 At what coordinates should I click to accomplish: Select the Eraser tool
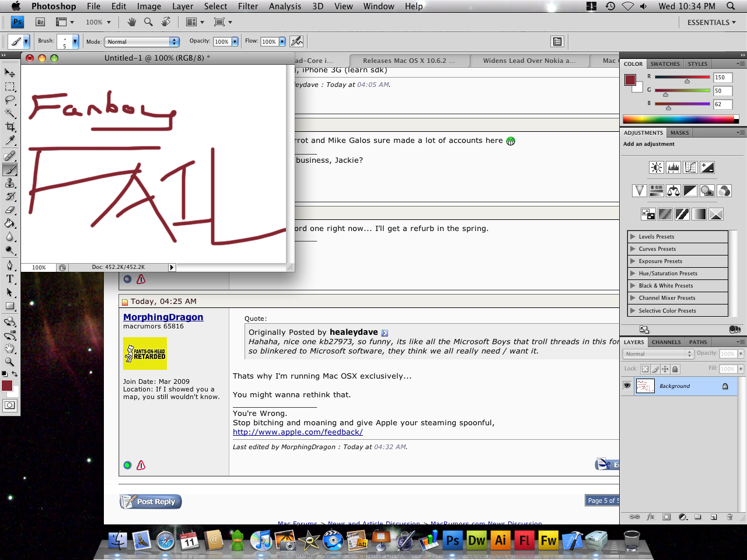[10, 210]
